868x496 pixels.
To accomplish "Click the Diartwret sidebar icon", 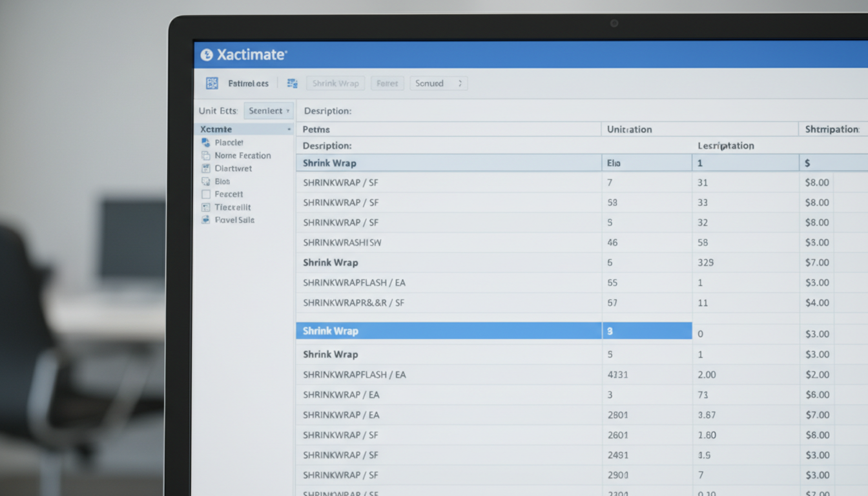I will point(207,168).
